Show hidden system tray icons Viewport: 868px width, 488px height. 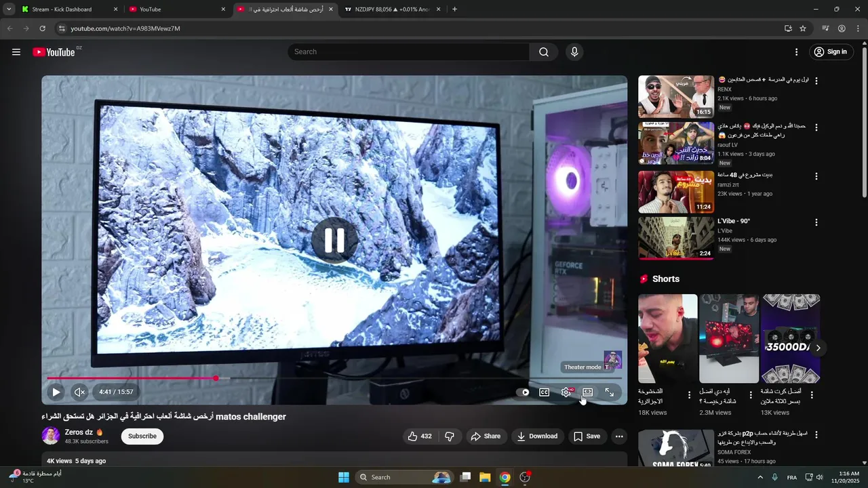point(760,477)
